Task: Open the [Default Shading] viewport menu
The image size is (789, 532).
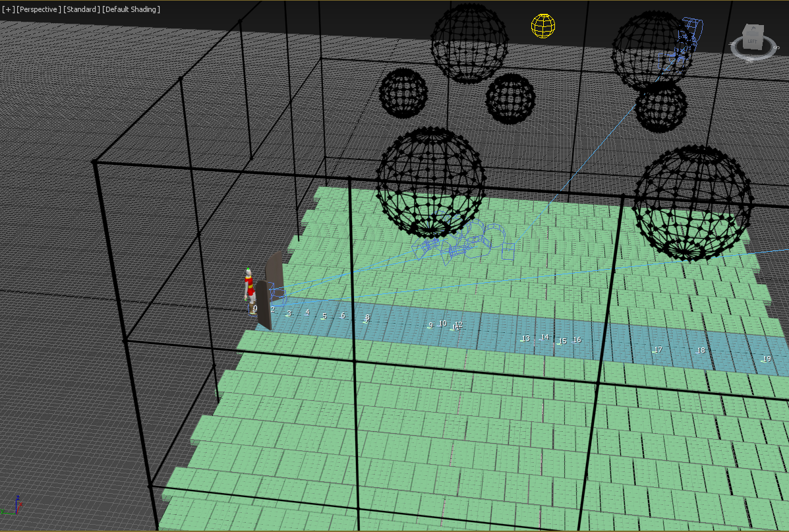Action: pos(131,9)
